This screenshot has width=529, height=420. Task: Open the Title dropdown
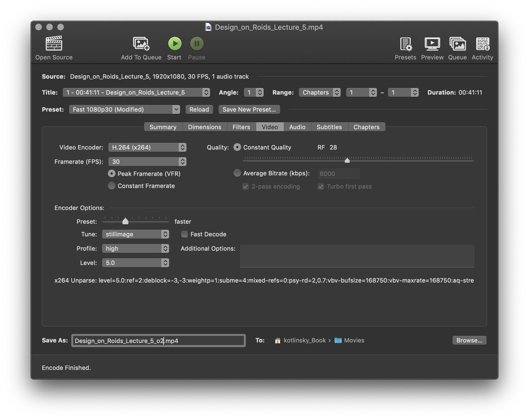click(136, 93)
